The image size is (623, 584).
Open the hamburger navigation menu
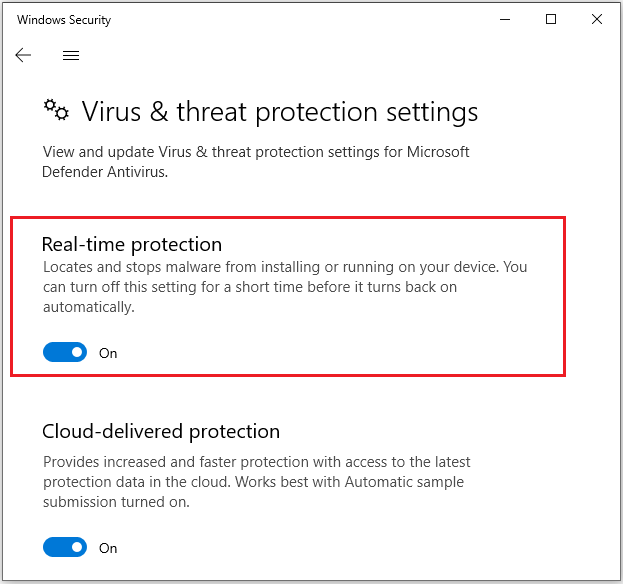pyautogui.click(x=71, y=56)
